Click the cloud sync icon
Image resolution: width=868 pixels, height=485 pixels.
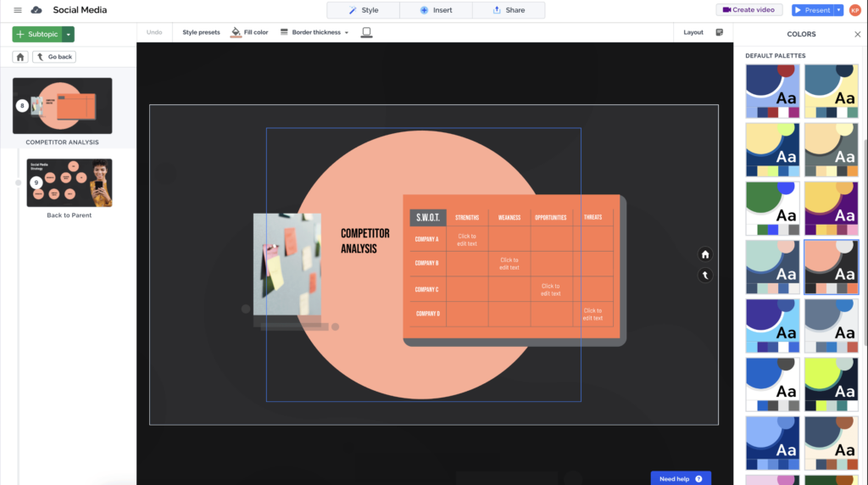pos(36,10)
